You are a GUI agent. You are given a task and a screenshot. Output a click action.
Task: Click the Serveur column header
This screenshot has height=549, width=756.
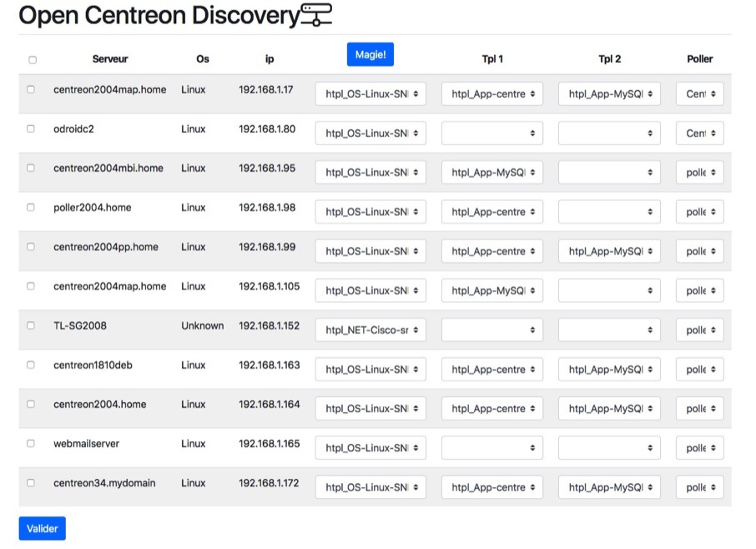pyautogui.click(x=110, y=59)
